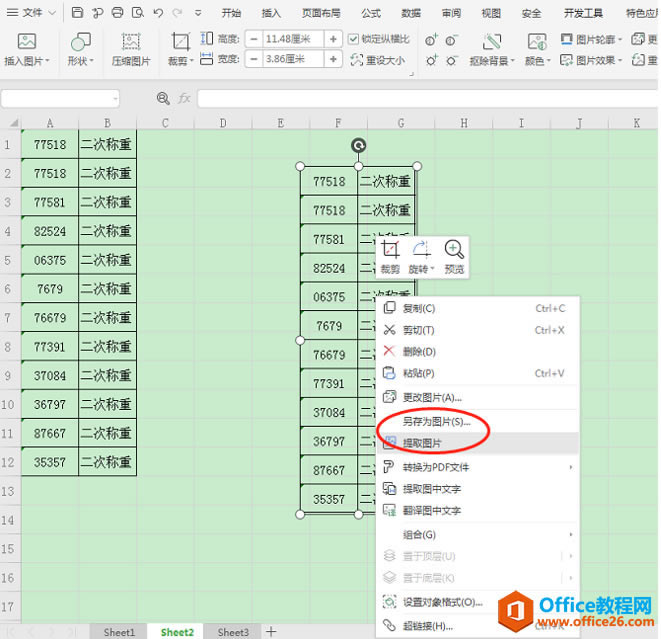Click the 形状 shapes button
This screenshot has height=639, width=661.
(x=80, y=50)
